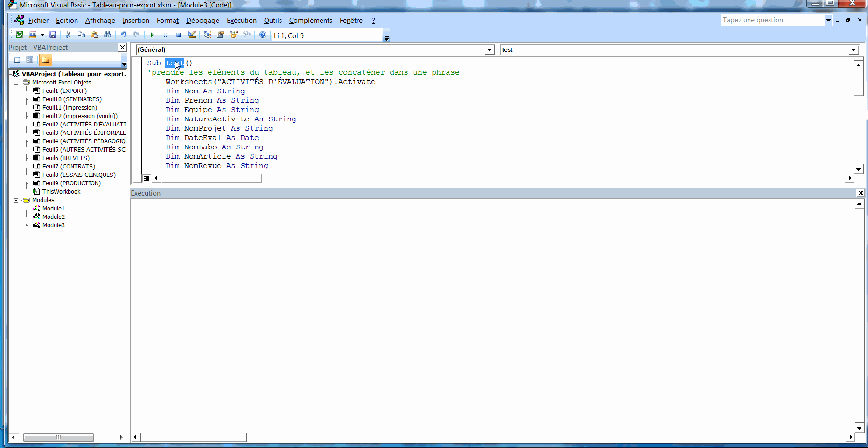Click the Copy icon in the toolbar

81,35
